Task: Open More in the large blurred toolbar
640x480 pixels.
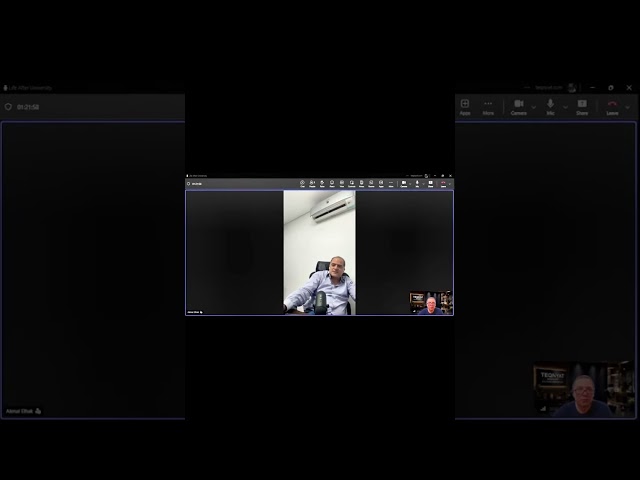Action: click(488, 107)
